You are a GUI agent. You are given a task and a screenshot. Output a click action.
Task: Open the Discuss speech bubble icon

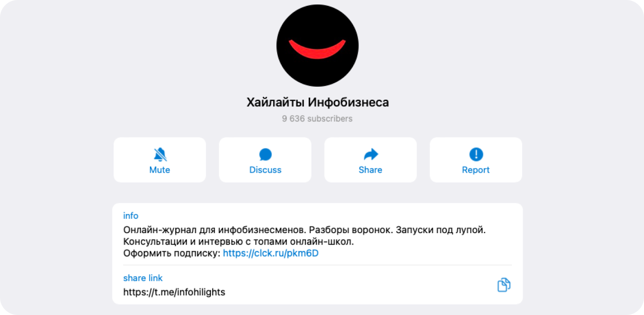coord(266,155)
